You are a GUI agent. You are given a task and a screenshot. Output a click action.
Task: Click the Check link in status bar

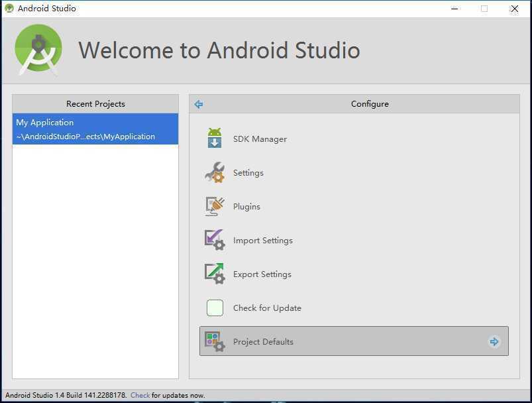(x=140, y=395)
